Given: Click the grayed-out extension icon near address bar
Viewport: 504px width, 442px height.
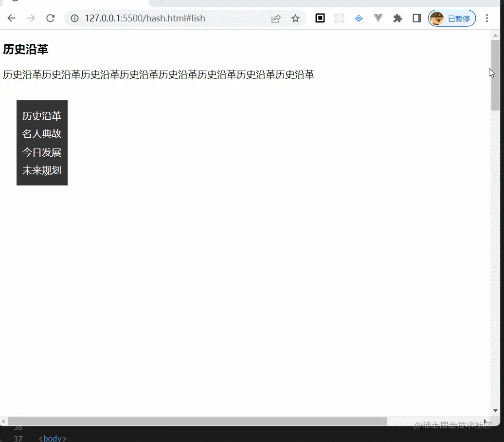Looking at the screenshot, I should coord(339,18).
